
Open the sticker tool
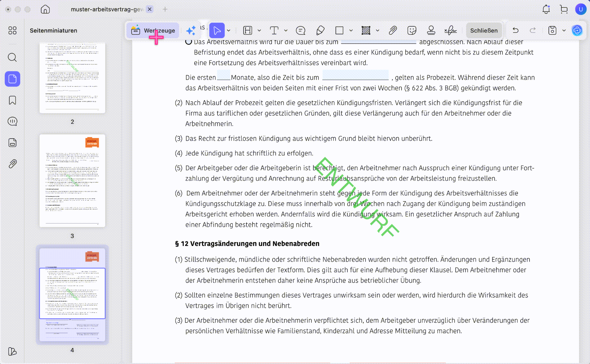pos(412,31)
